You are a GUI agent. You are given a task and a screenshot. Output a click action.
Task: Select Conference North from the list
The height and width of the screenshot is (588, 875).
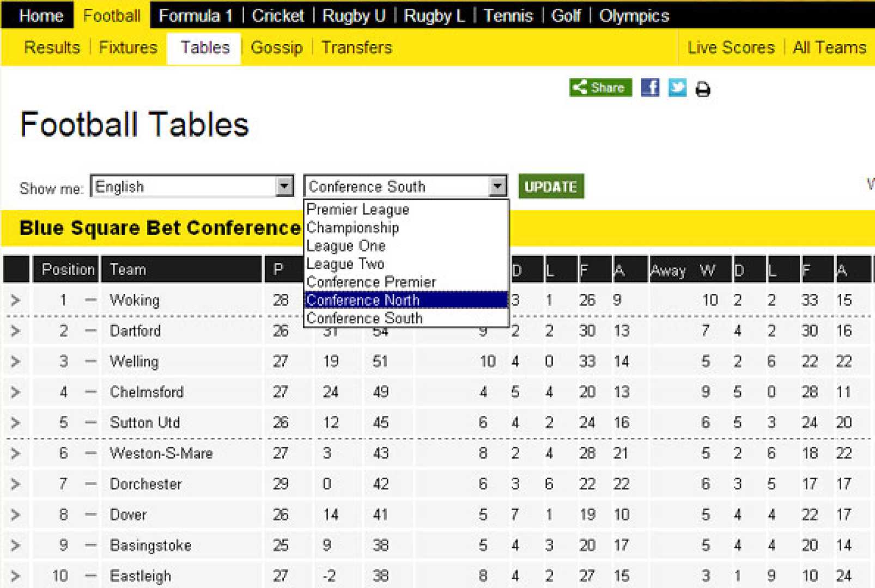363,300
